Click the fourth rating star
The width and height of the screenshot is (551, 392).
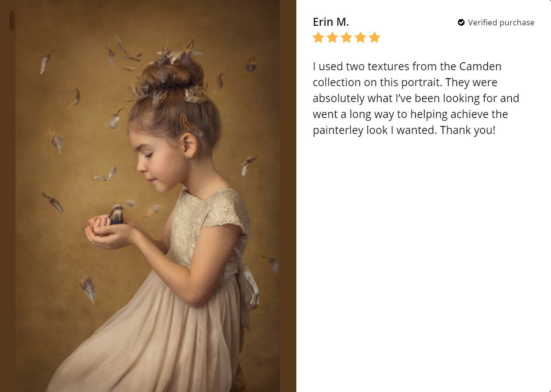pyautogui.click(x=360, y=37)
